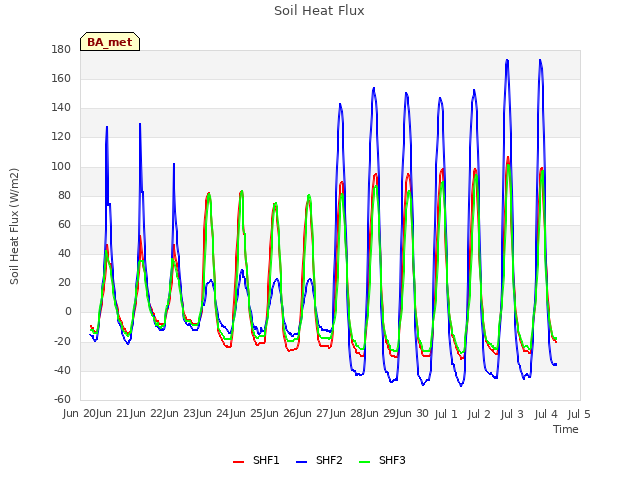The width and height of the screenshot is (640, 480).
Task: Click the 160 y-axis tick label
Action: tap(61, 78)
